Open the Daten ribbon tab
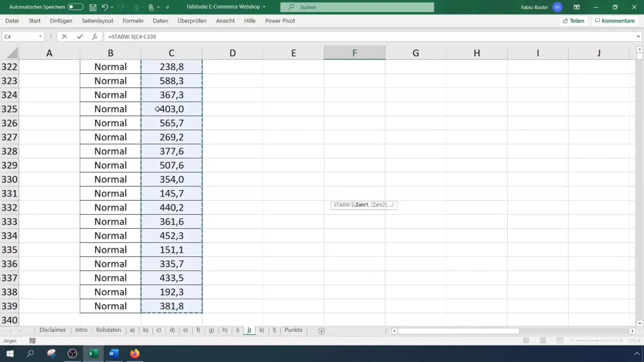The image size is (644, 362). click(x=160, y=21)
